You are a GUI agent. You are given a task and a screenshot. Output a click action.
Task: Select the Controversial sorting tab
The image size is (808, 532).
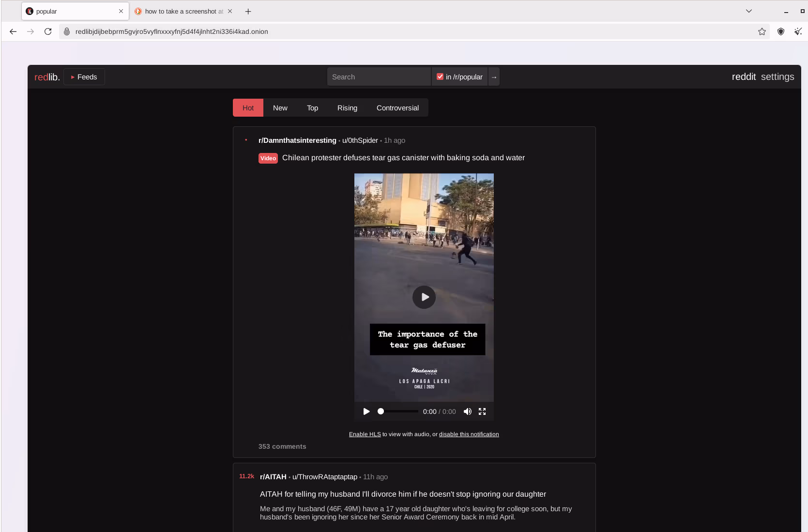point(397,108)
